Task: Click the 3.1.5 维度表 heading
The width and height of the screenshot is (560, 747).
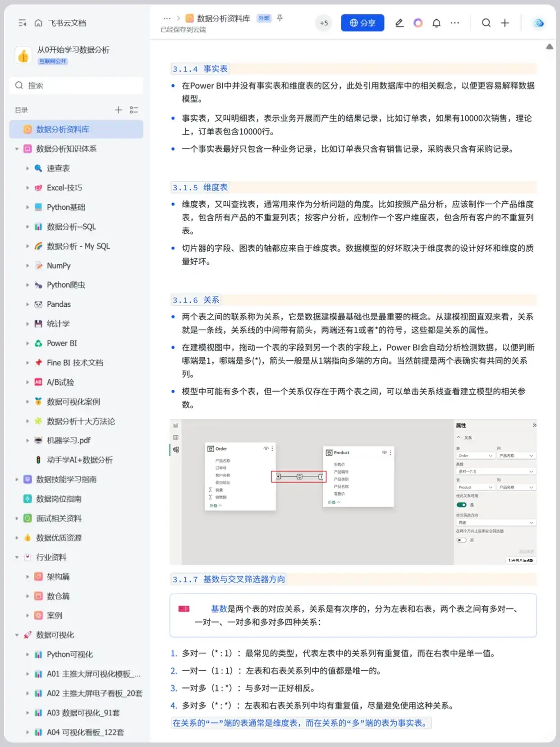Action: tap(200, 187)
